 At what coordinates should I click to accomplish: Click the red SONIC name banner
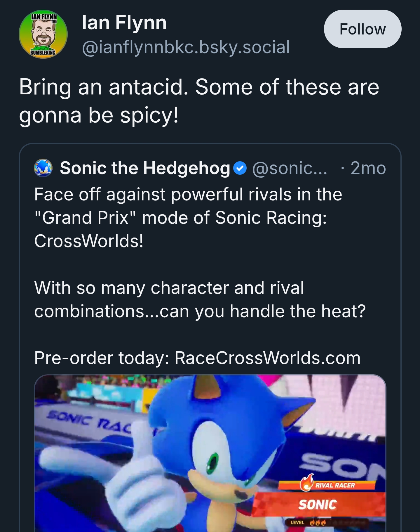[318, 505]
